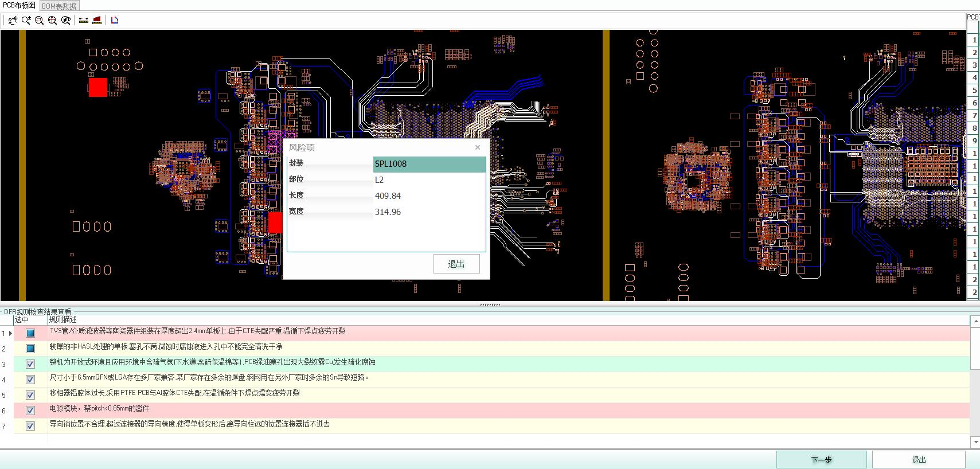Click the zoom in/out magnifier icon

(x=26, y=21)
